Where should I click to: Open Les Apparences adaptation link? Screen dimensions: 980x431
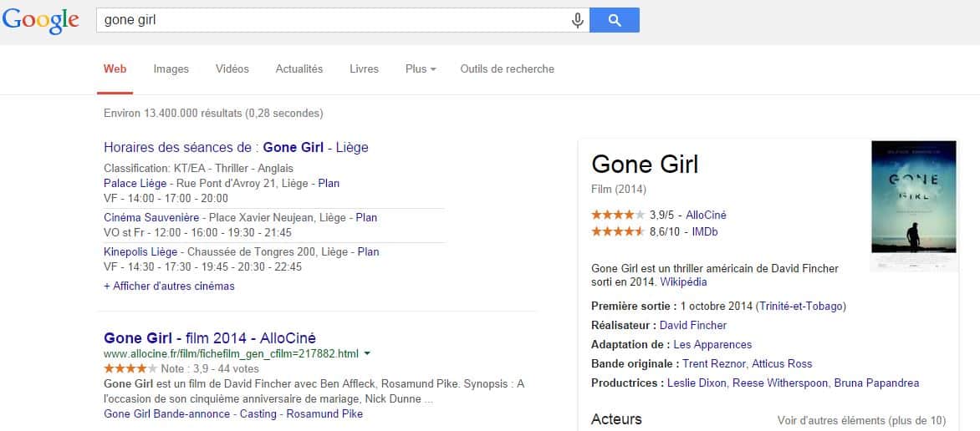click(712, 344)
